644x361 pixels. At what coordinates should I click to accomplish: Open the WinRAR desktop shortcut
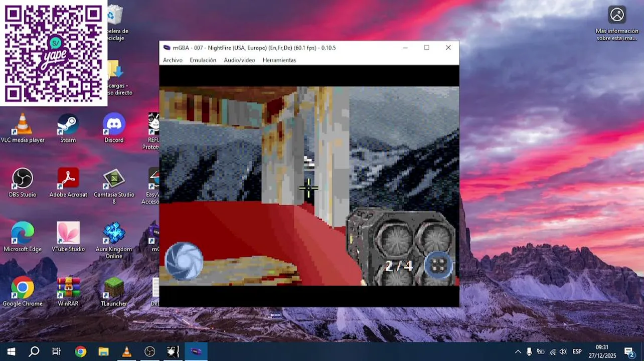[68, 291]
